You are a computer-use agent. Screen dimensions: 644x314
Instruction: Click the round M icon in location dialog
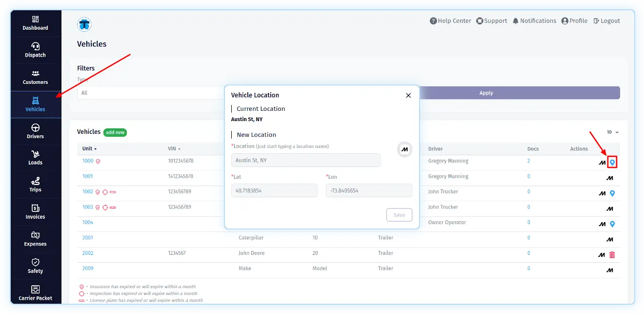tap(404, 149)
